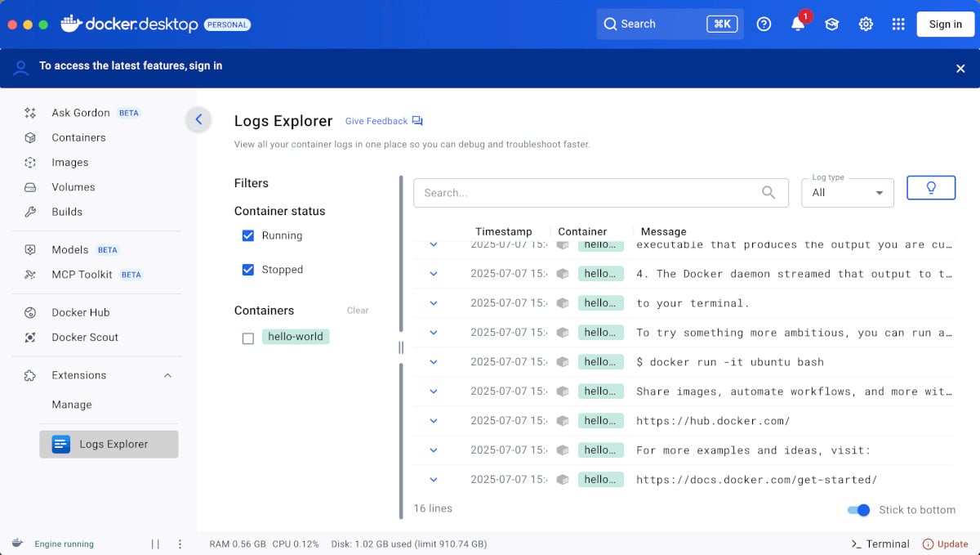This screenshot has width=980, height=555.
Task: Open the Help question mark icon
Action: tap(764, 25)
